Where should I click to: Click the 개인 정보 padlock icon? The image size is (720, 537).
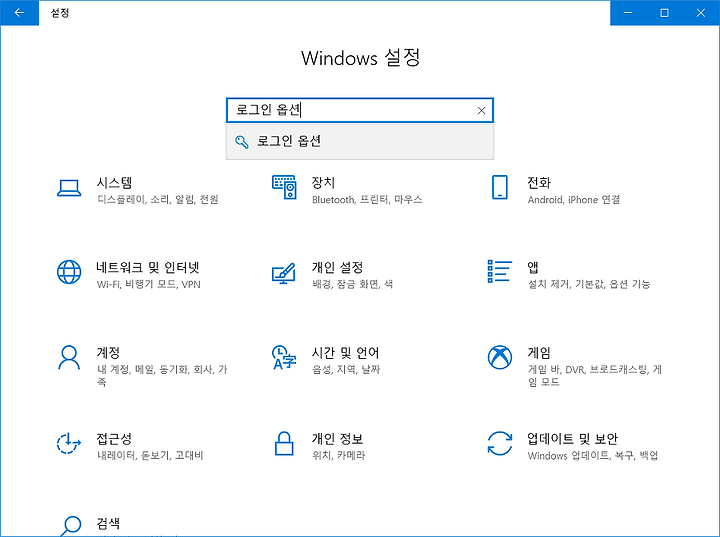coord(284,443)
